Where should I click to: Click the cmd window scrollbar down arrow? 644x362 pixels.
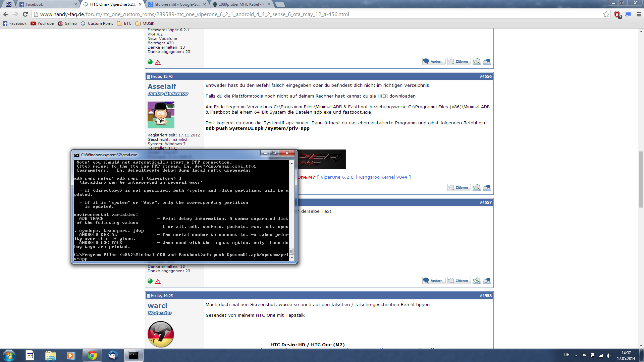pos(291,258)
